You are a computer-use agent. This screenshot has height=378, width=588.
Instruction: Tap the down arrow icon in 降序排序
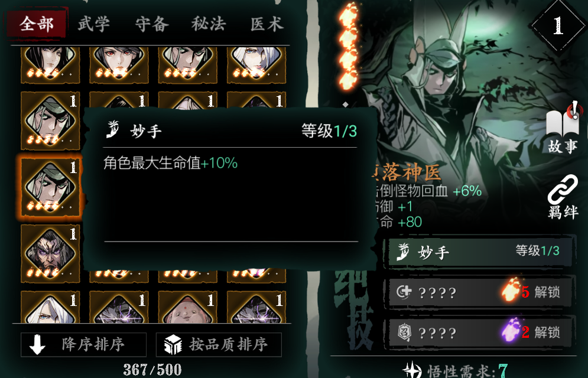(37, 344)
